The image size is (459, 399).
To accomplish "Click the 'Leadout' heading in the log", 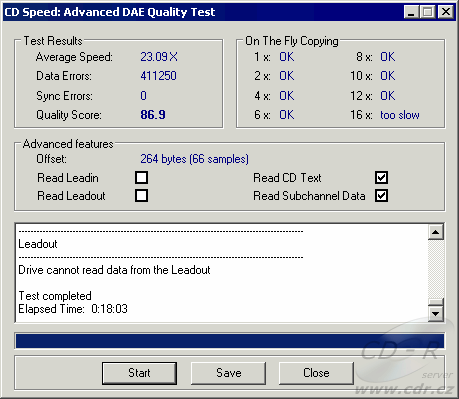I will (x=38, y=244).
